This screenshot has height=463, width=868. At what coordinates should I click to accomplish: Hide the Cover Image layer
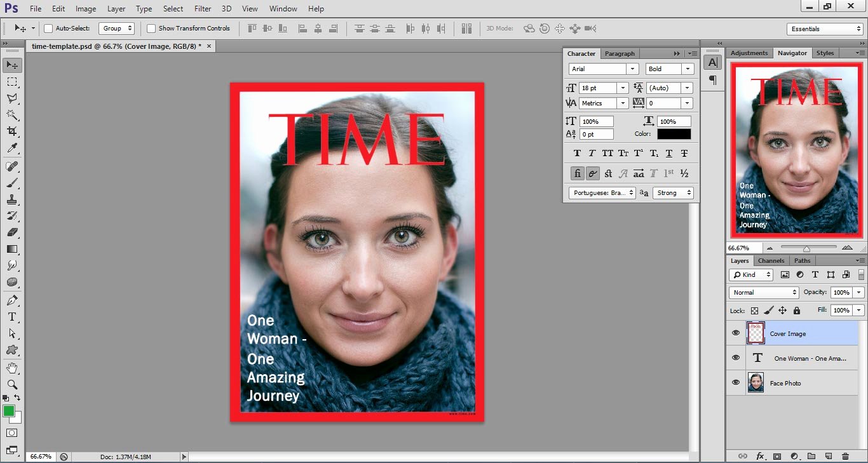(x=736, y=333)
